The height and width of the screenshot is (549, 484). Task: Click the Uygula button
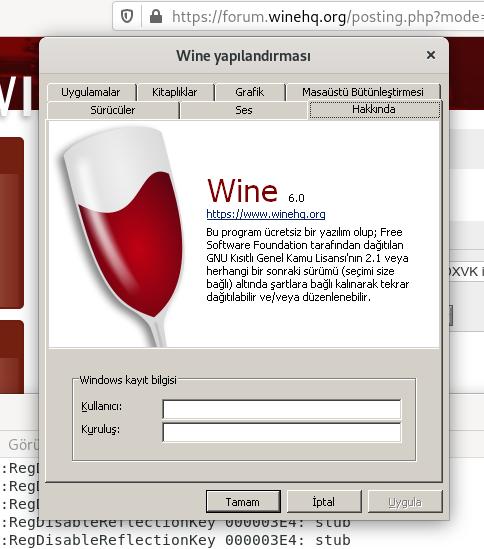[x=405, y=502]
